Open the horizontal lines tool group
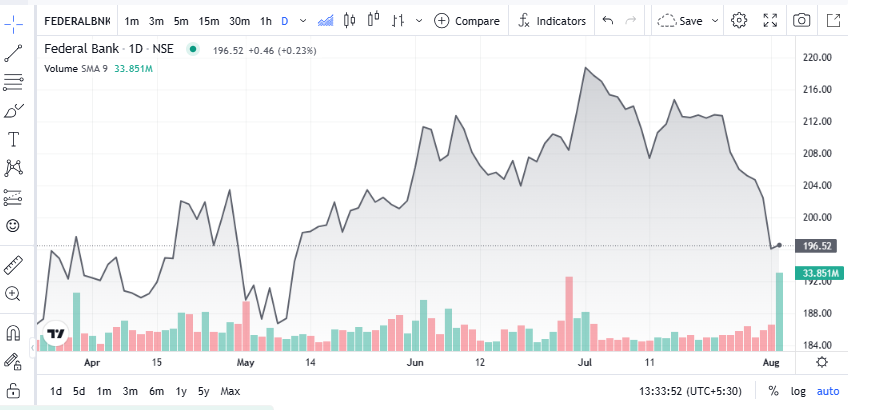Image resolution: width=869 pixels, height=410 pixels. pos(13,83)
